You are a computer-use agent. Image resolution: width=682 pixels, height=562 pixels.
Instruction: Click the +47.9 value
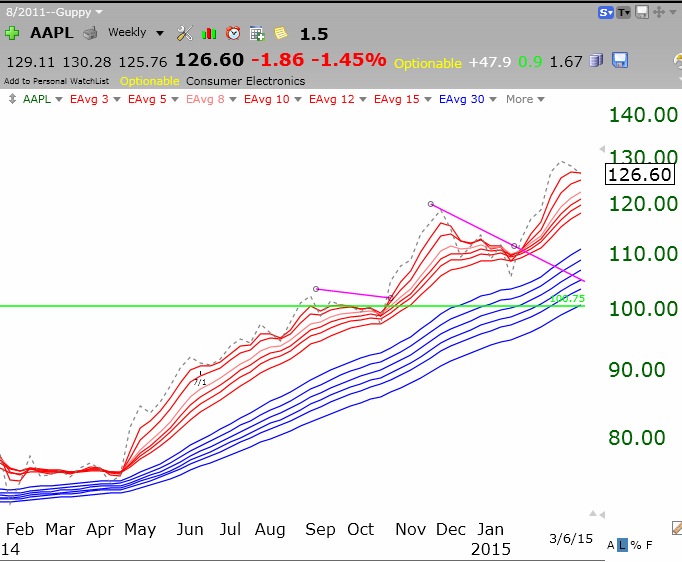tap(490, 62)
